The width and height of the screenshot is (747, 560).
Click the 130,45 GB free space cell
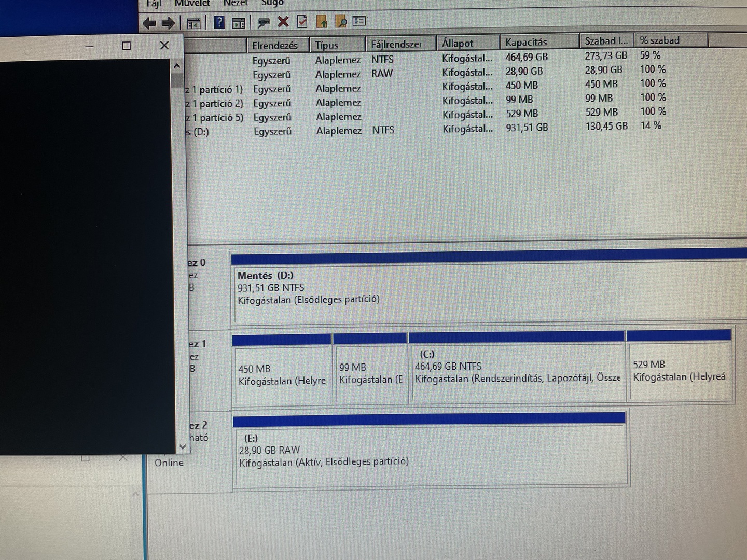[606, 126]
